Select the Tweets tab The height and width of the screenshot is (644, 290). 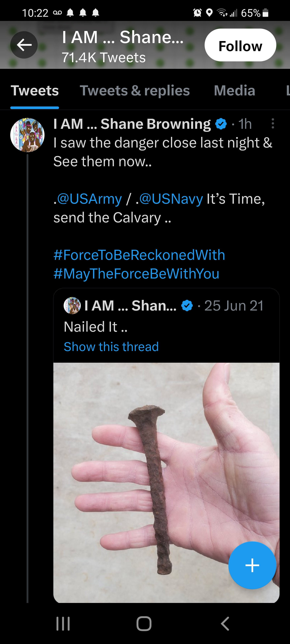(34, 91)
